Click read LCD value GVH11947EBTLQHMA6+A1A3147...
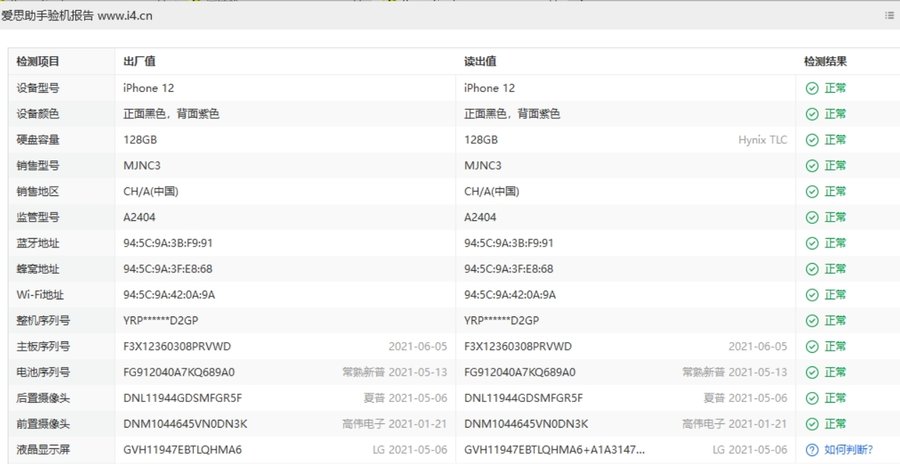This screenshot has width=900, height=464. 554,450
